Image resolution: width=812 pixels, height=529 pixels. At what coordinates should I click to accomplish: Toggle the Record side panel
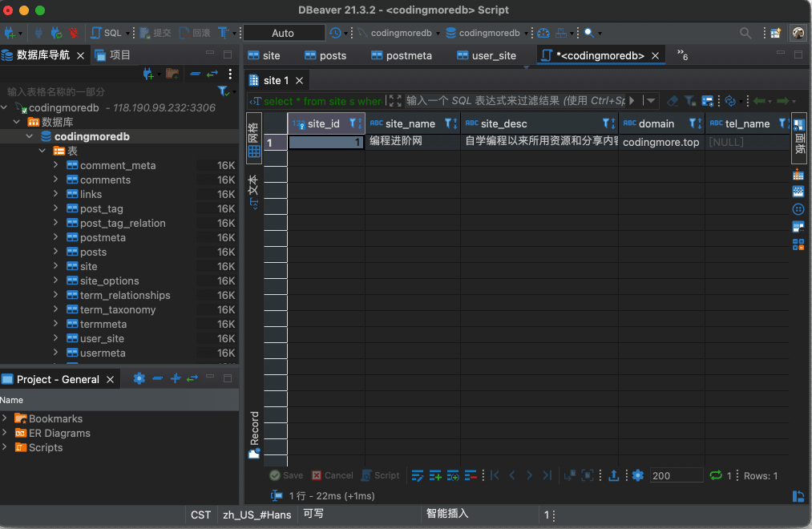254,434
